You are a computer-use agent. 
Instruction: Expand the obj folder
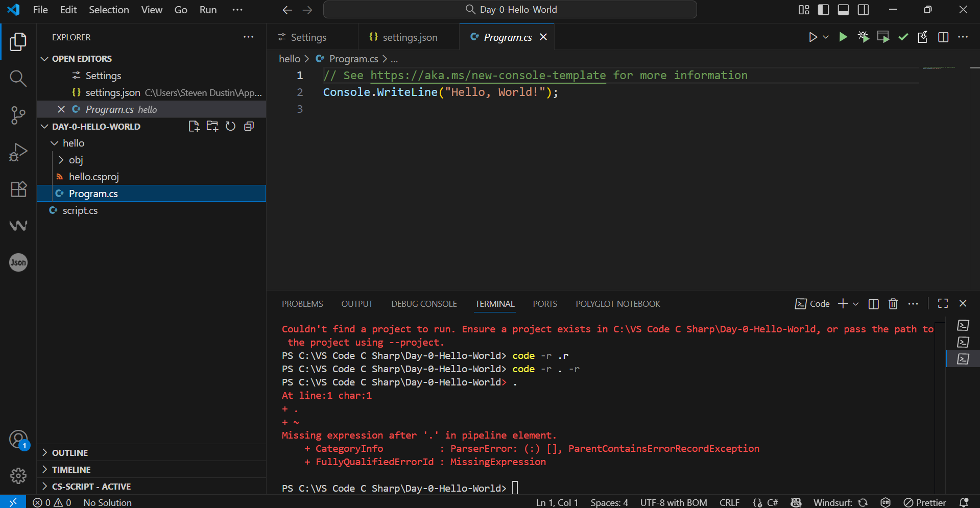pos(76,160)
